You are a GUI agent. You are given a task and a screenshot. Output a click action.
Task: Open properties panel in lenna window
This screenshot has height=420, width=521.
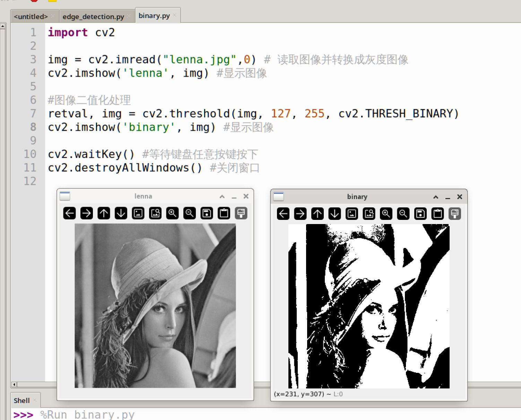(241, 213)
